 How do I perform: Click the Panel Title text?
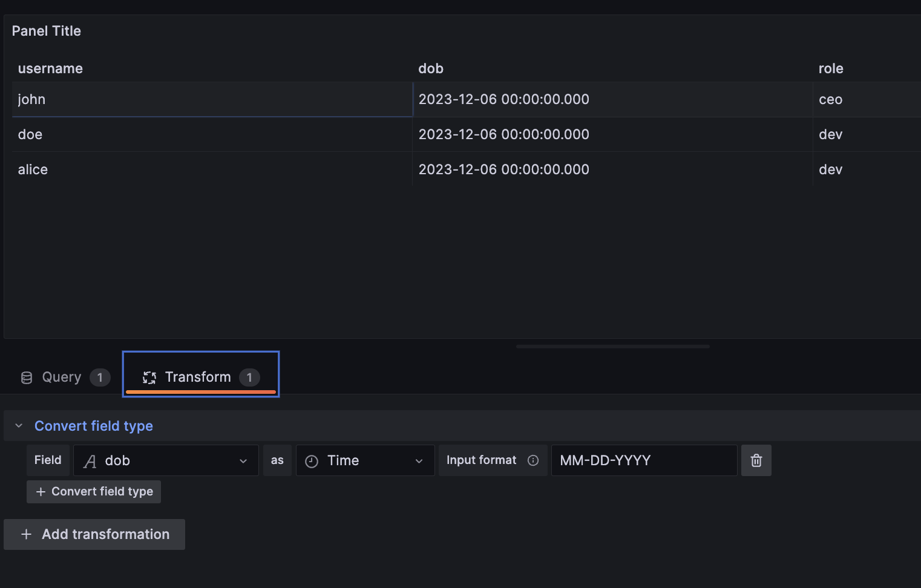(46, 30)
